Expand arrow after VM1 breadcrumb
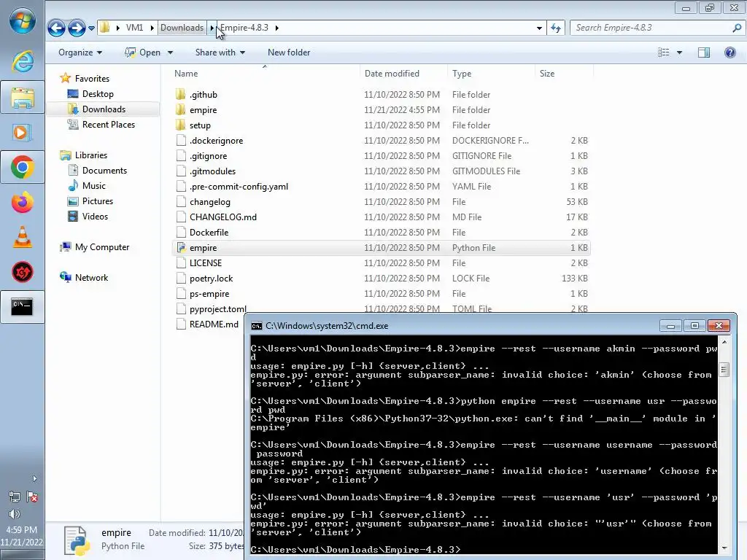 [152, 28]
